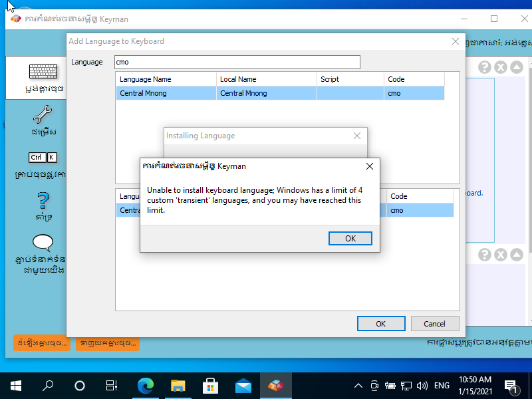
Task: Maximize the Keyman Configuration window
Action: 494,19
